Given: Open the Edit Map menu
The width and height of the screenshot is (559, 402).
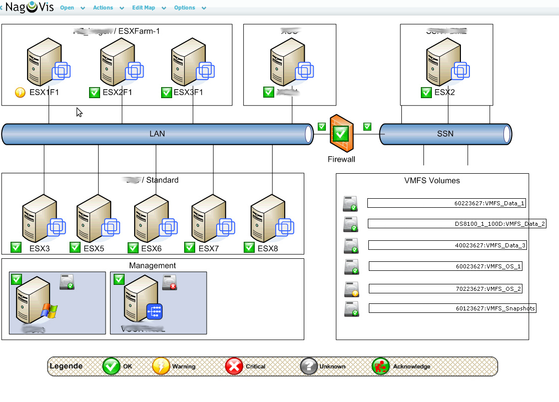Looking at the screenshot, I should [x=143, y=7].
